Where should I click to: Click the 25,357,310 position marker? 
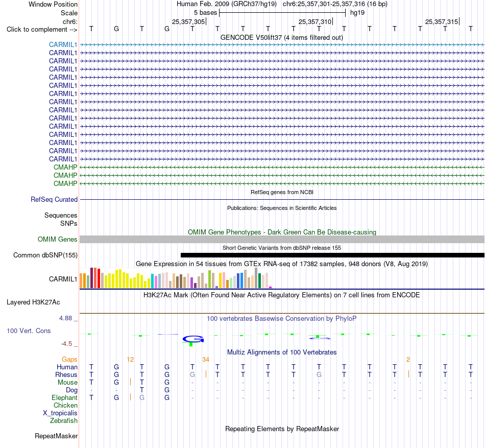click(315, 21)
